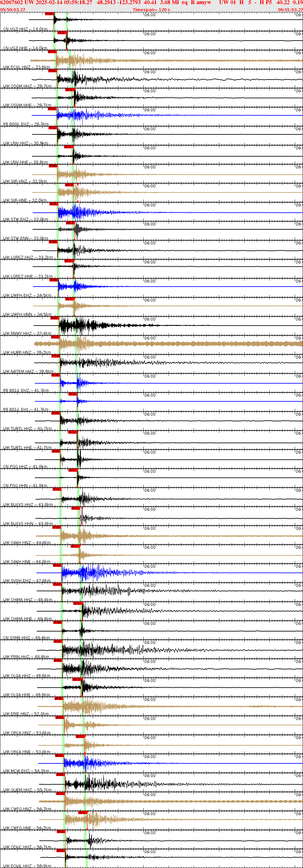Click the 'UW LRIV HHZ -- 30.9km' station label
Viewport: 303px width, 868px height.
click(26, 144)
